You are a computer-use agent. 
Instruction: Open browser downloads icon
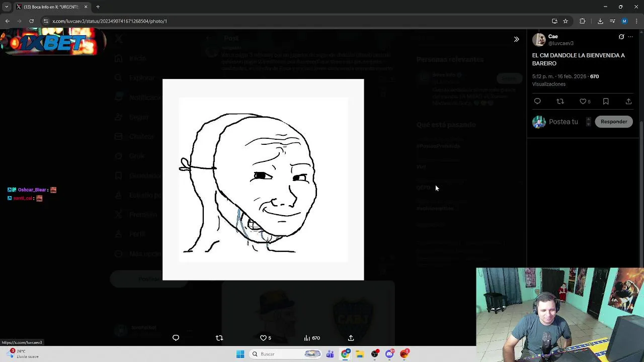point(600,21)
